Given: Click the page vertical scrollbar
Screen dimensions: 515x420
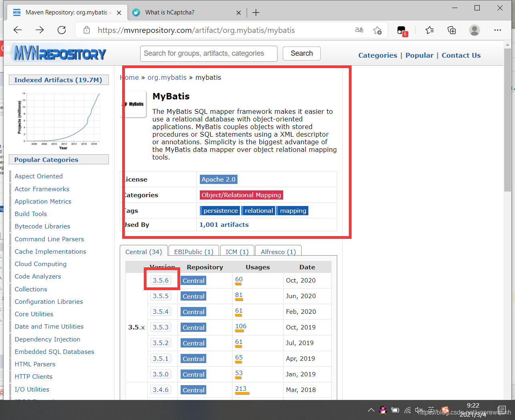Looking at the screenshot, I should (x=507, y=120).
